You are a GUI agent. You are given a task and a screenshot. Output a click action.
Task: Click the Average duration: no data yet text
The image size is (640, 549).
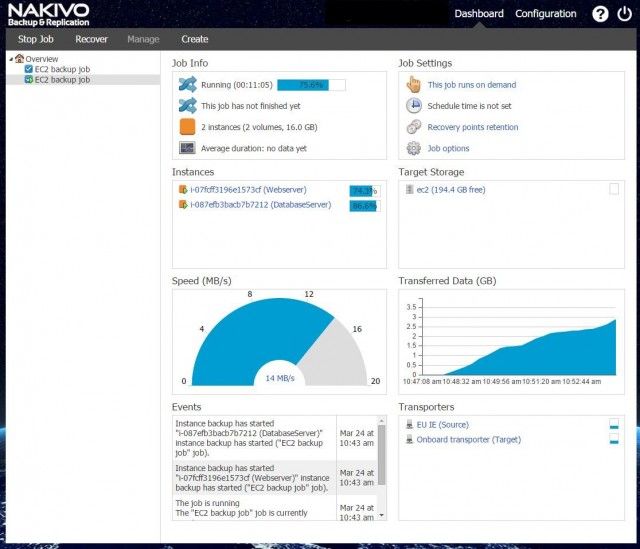pyautogui.click(x=253, y=148)
